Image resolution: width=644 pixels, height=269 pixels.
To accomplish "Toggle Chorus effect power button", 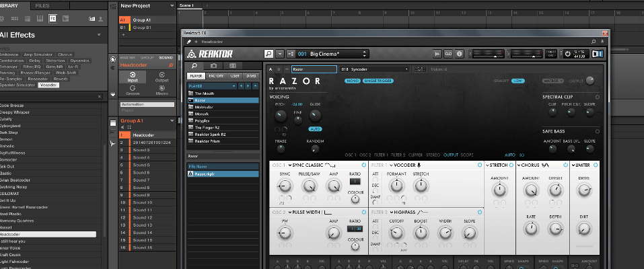I will click(565, 165).
